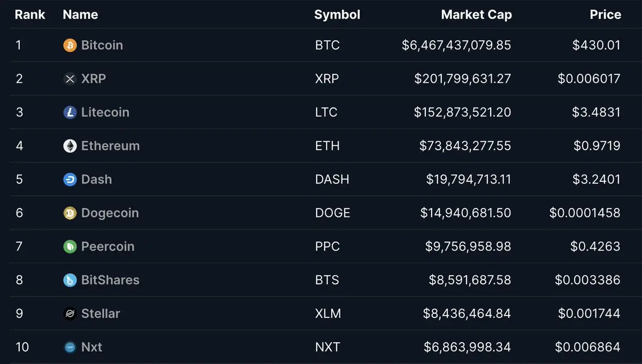Screen dimensions: 642x364
Task: Click the BitShares logo icon
Action: pyautogui.click(x=70, y=280)
